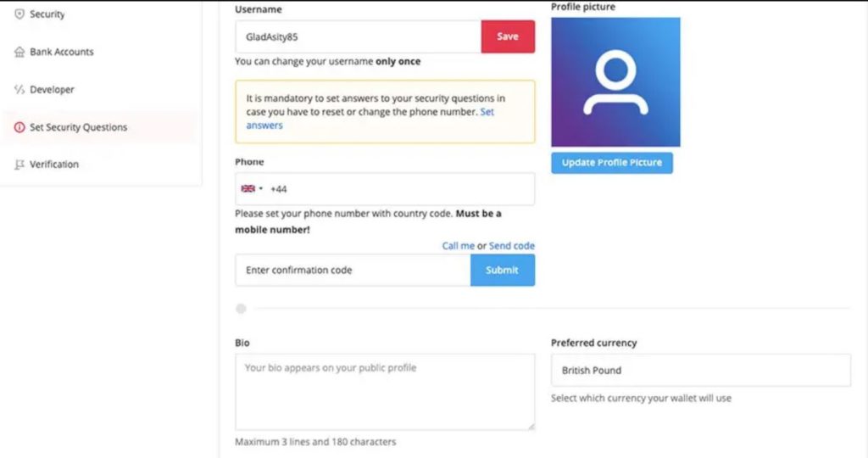The width and height of the screenshot is (868, 458).
Task: Click the Security shield icon
Action: (x=19, y=14)
